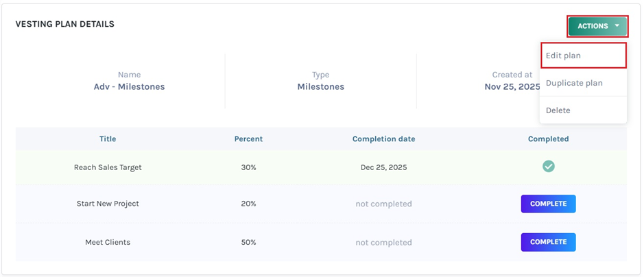The image size is (644, 277).
Task: Click the green completed checkmark icon
Action: click(549, 167)
